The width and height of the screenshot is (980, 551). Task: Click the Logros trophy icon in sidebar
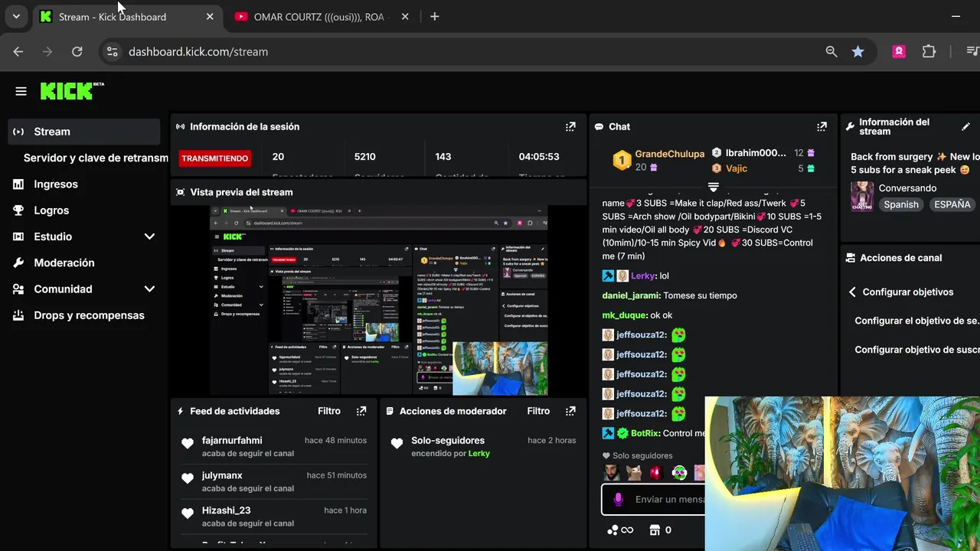pos(18,210)
